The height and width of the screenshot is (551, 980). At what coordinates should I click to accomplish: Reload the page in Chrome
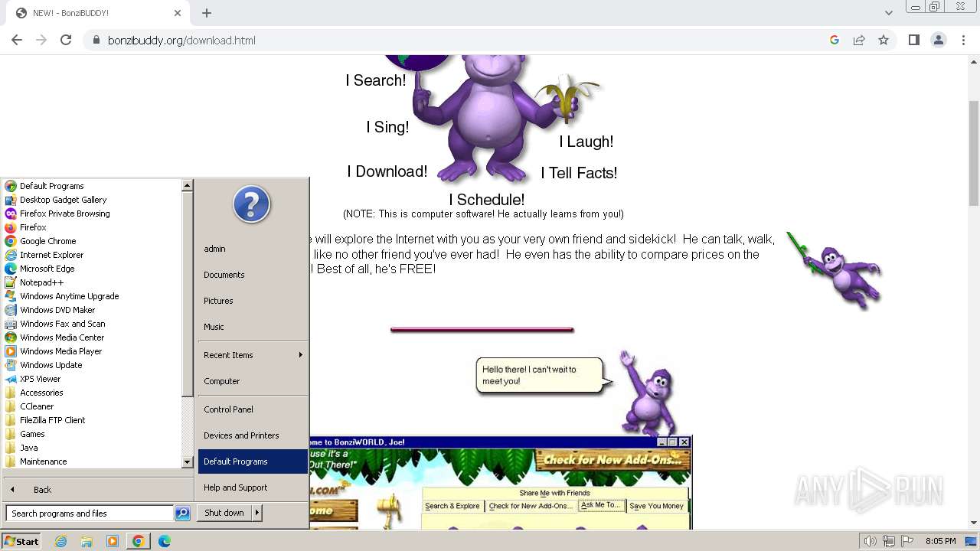click(x=66, y=40)
